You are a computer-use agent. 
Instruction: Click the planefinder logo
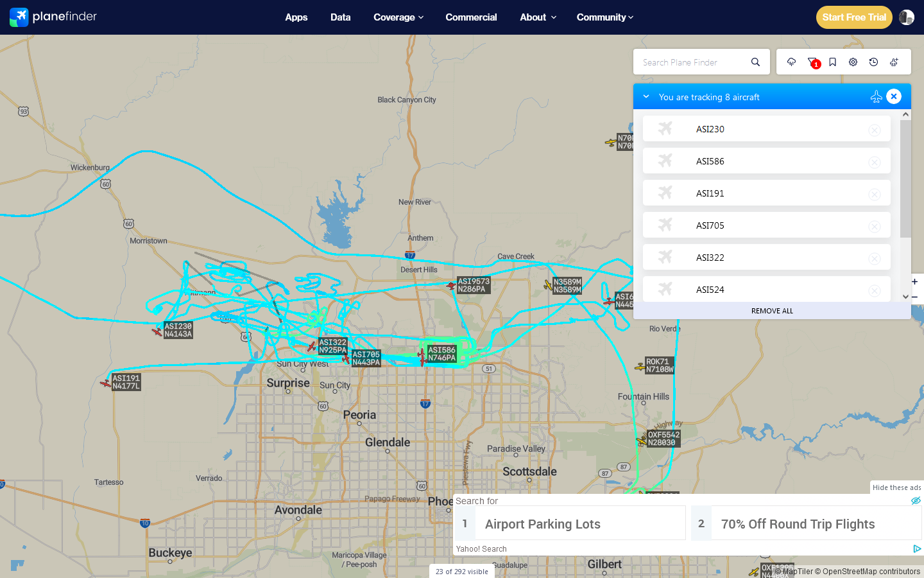(53, 17)
